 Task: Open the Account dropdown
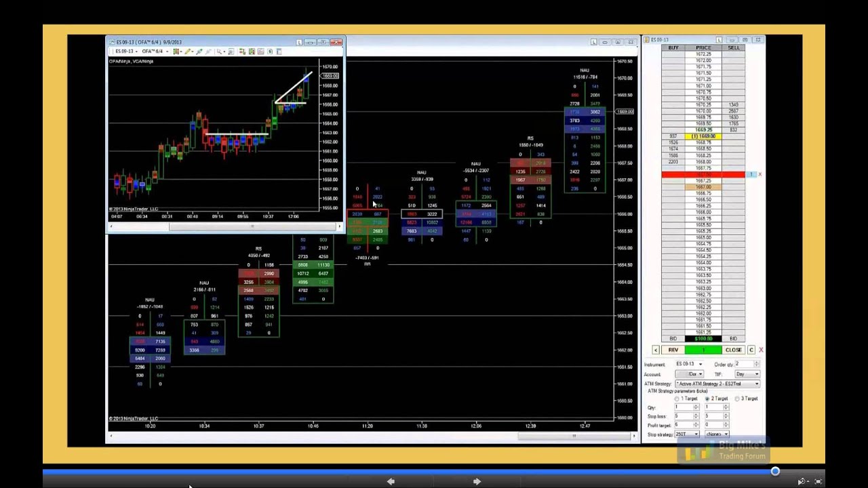click(x=690, y=374)
